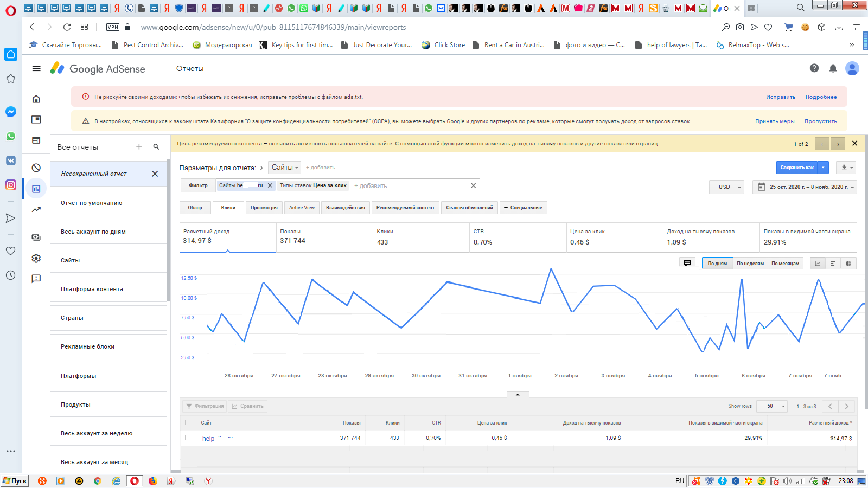Image resolution: width=868 pixels, height=488 pixels.
Task: Click the notifications bell icon
Action: click(833, 68)
